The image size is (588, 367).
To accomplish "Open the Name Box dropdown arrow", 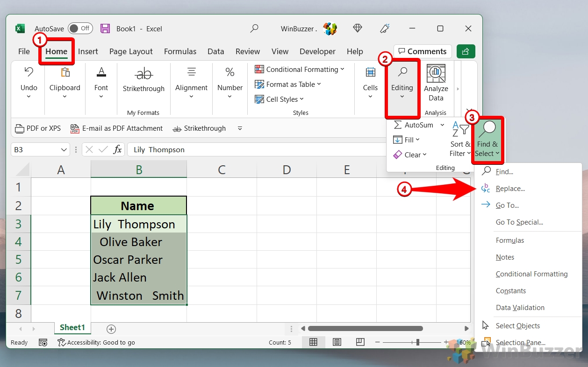I will [64, 150].
